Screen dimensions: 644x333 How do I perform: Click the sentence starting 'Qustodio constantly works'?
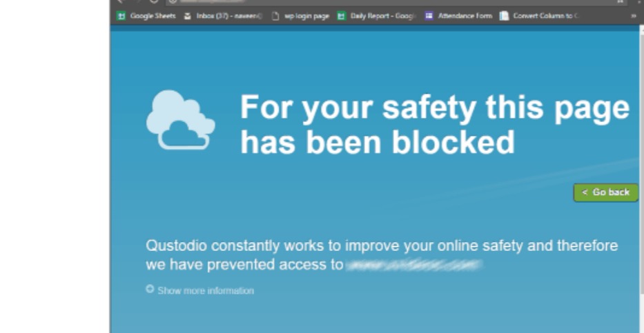[x=382, y=255]
